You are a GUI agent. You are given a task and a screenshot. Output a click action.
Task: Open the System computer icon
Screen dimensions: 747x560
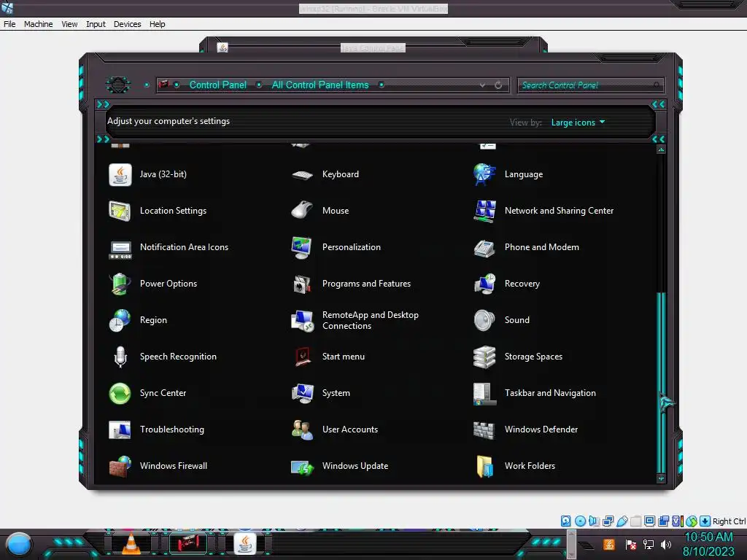coord(302,393)
